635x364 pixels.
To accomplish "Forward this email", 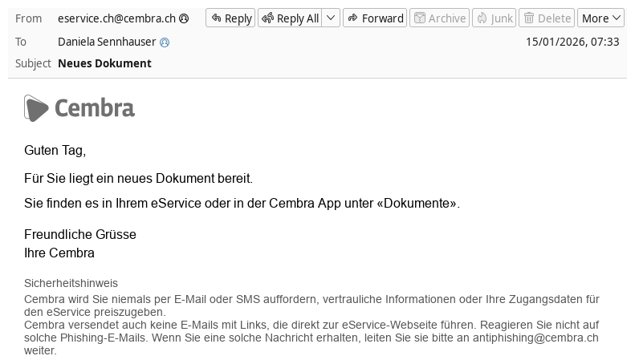I will tap(375, 18).
